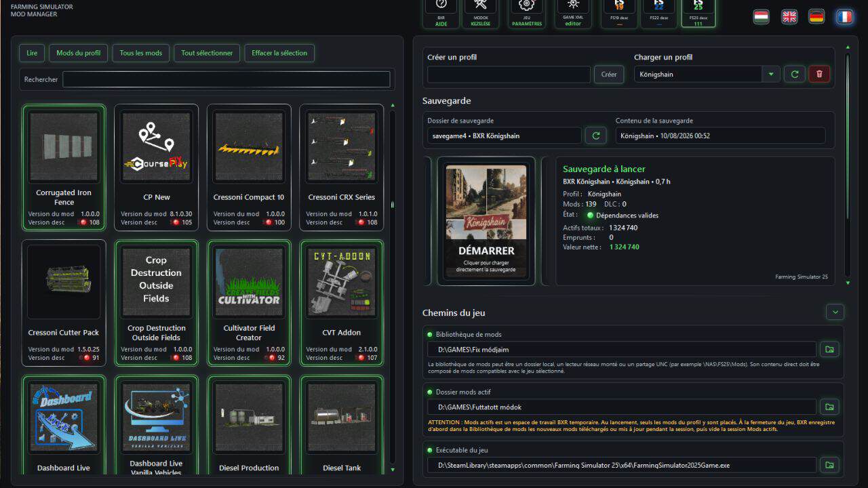This screenshot has width=868, height=488.
Task: Click the Lire button
Action: pos(32,53)
